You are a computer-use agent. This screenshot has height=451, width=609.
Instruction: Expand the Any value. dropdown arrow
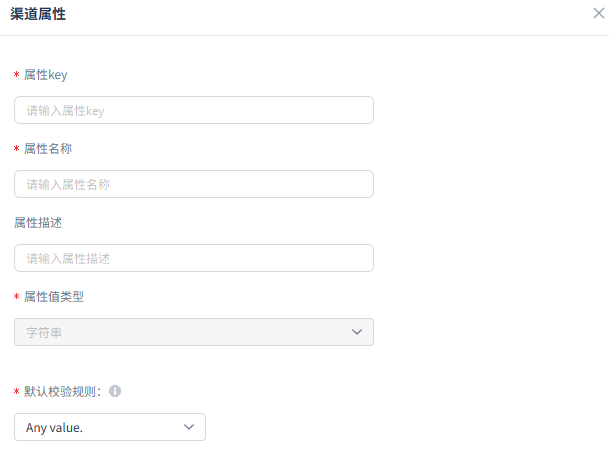[189, 427]
